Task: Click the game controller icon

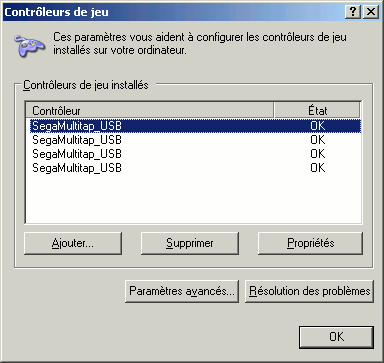Action: tap(29, 45)
